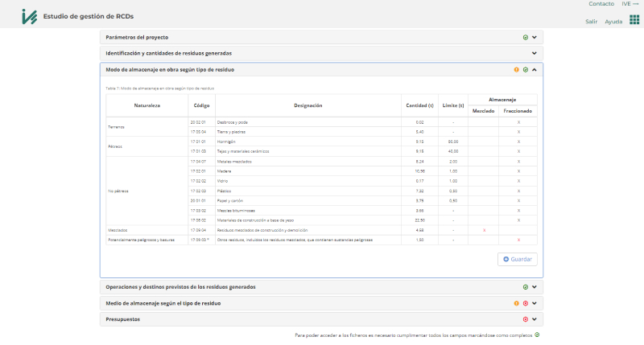The height and width of the screenshot is (345, 644).
Task: Follow the IVE arrow link
Action: tap(630, 4)
